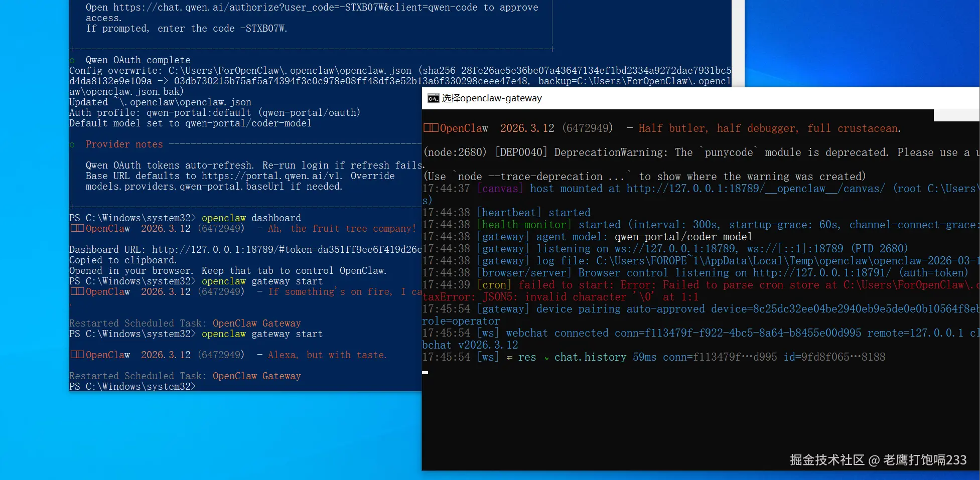Click the 'Provider notes' heading

coord(124,144)
